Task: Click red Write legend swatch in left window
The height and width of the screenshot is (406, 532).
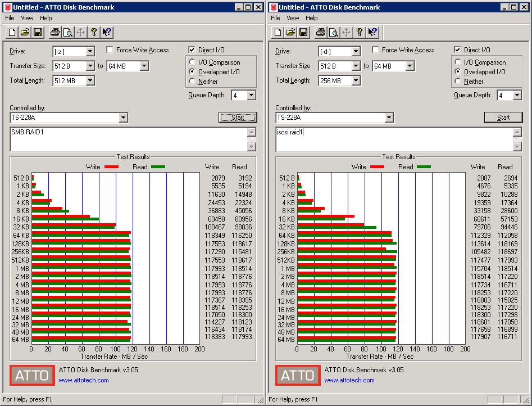Action: pyautogui.click(x=112, y=167)
